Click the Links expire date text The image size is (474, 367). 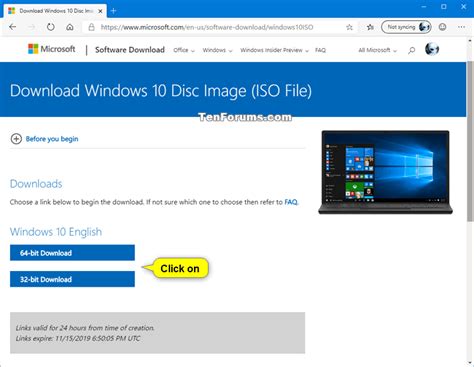pos(78,338)
